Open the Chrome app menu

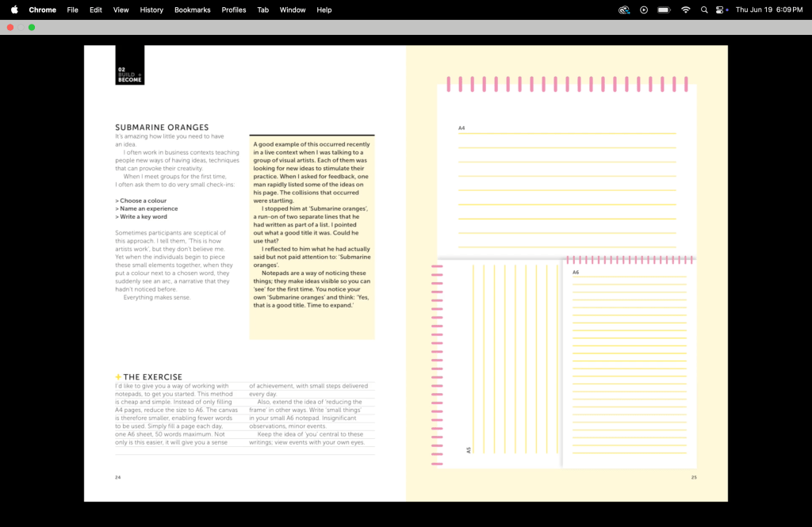point(42,10)
